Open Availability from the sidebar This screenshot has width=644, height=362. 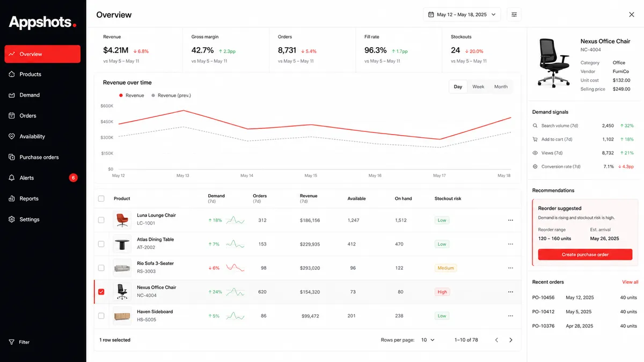click(x=42, y=137)
